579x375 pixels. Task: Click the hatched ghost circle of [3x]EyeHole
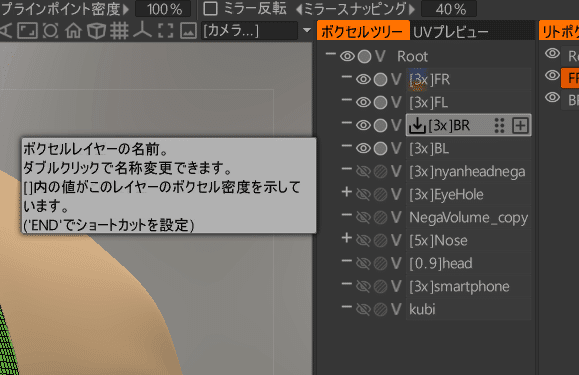click(x=380, y=195)
